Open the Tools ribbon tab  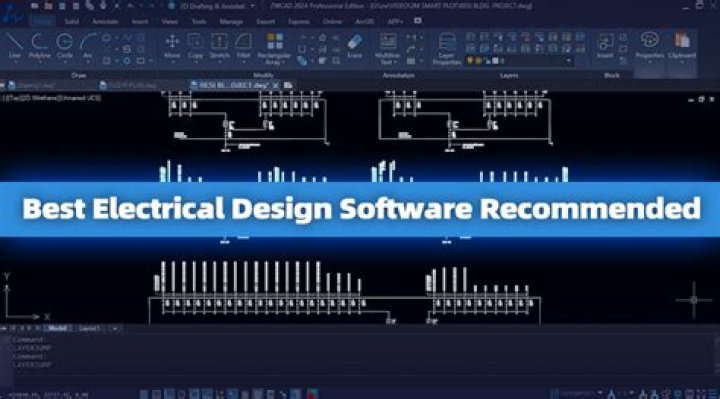click(x=198, y=21)
